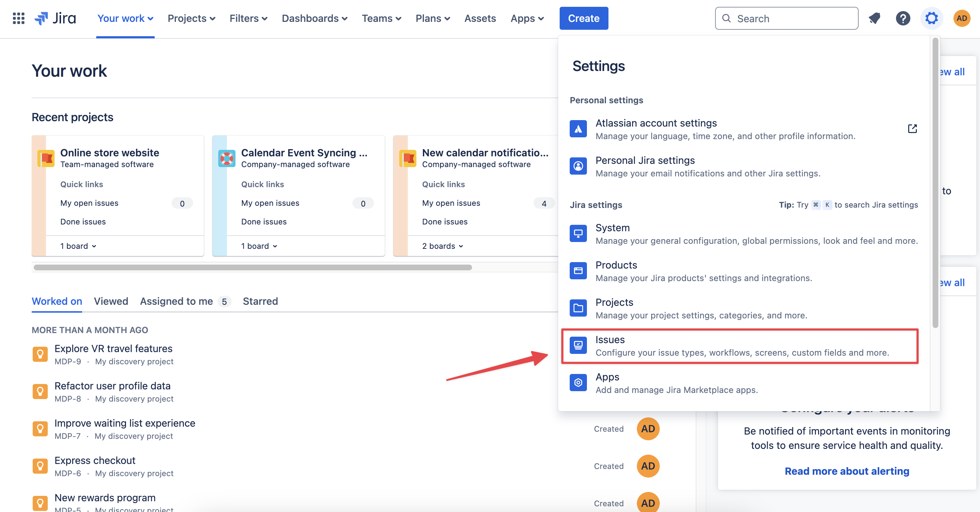
Task: Open Atlassian account settings icon
Action: coord(578,129)
